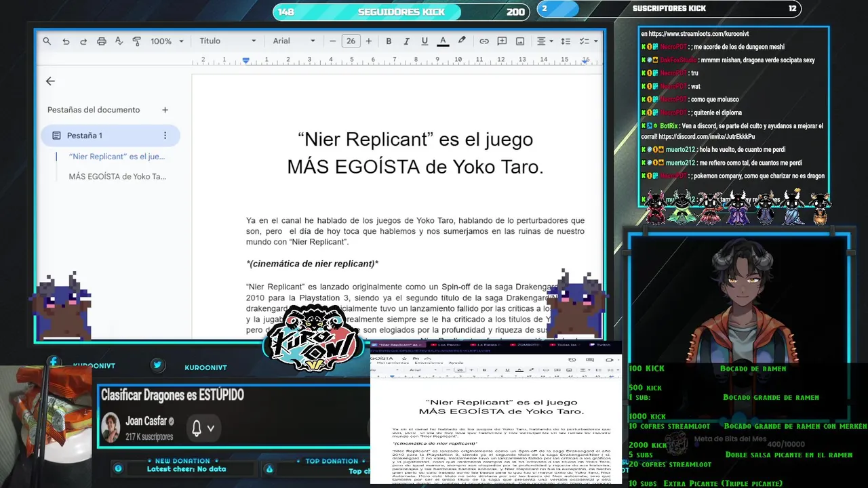Expand the chevron beside the notification bell
Screen dimensions: 868x488
point(211,428)
